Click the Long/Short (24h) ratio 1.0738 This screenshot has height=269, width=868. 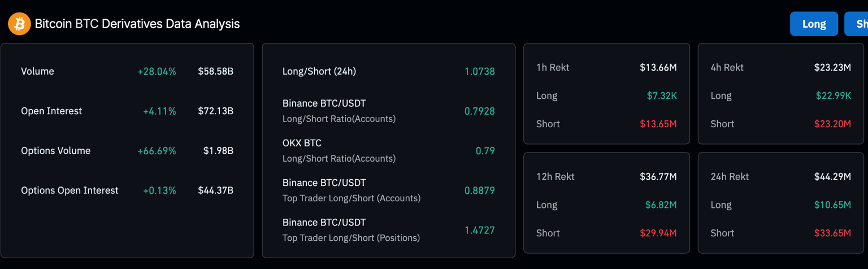point(479,72)
